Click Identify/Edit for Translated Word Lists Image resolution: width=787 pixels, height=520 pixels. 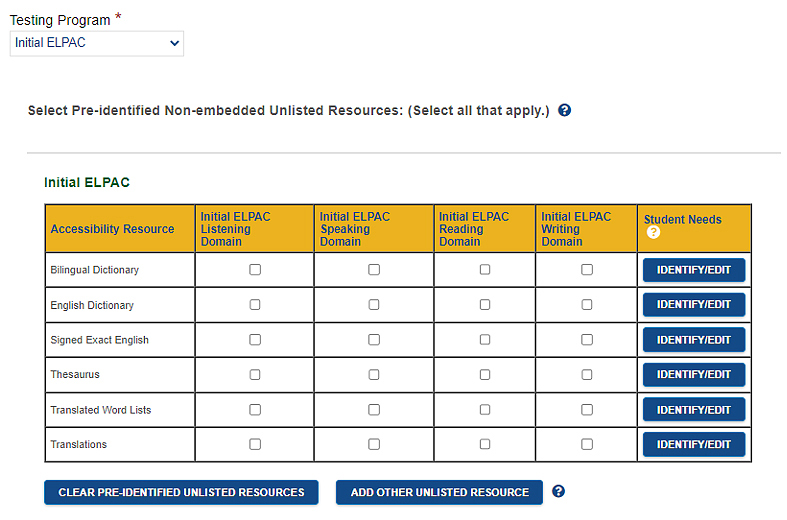coord(694,410)
